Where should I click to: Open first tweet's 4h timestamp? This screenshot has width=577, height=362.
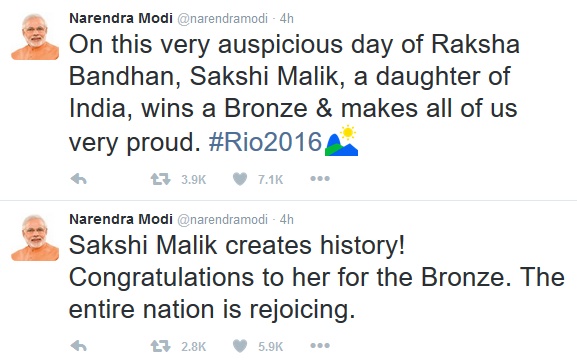[x=287, y=18]
